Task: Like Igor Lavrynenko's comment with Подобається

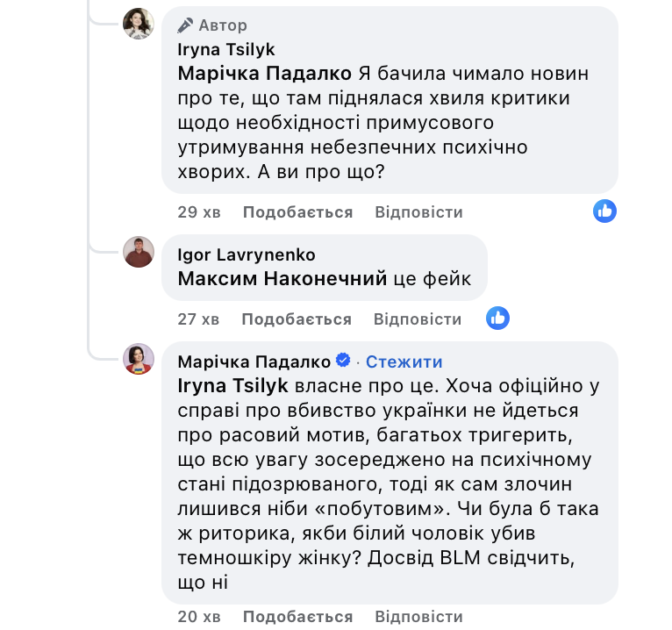Action: (x=297, y=319)
